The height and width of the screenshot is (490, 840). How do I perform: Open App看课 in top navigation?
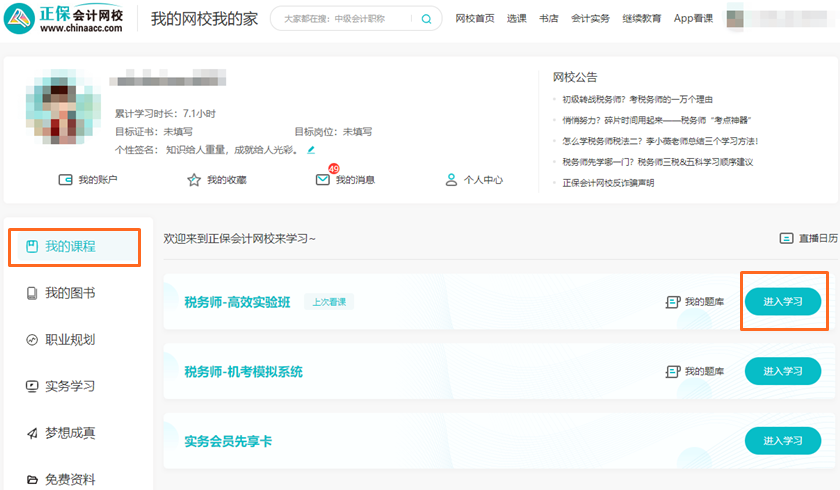(x=693, y=19)
